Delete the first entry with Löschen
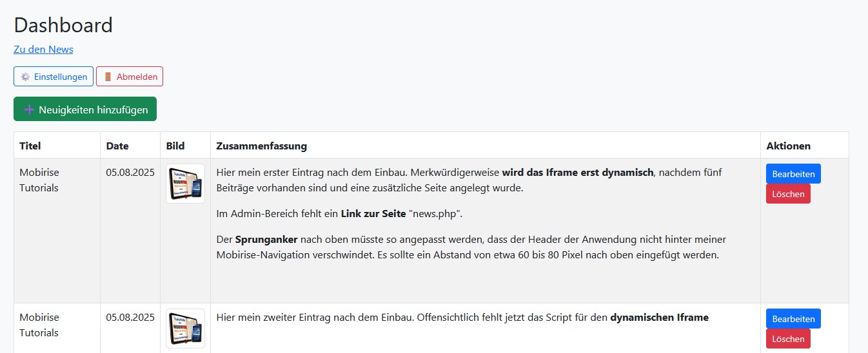 point(788,194)
